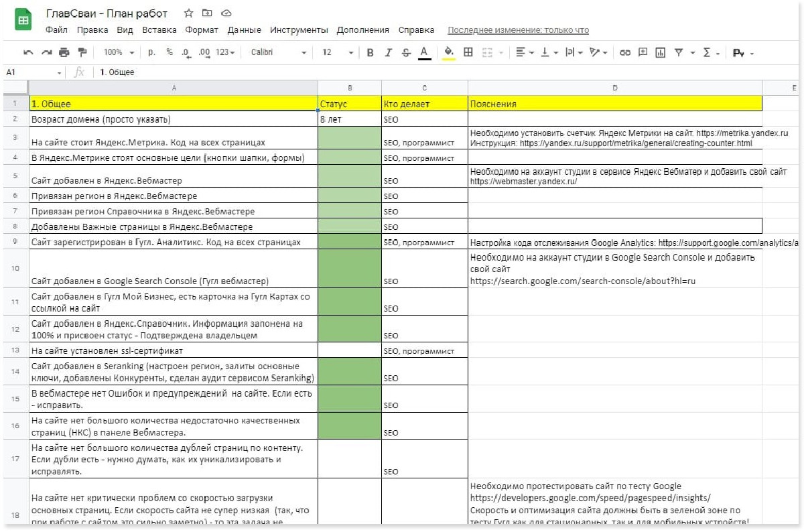Image resolution: width=804 pixels, height=532 pixels.
Task: Open the Файл menu
Action: coord(56,30)
